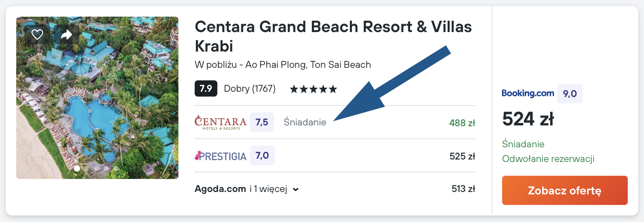Image resolution: width=644 pixels, height=222 pixels.
Task: Click the 7.9 rating badge
Action: [206, 88]
